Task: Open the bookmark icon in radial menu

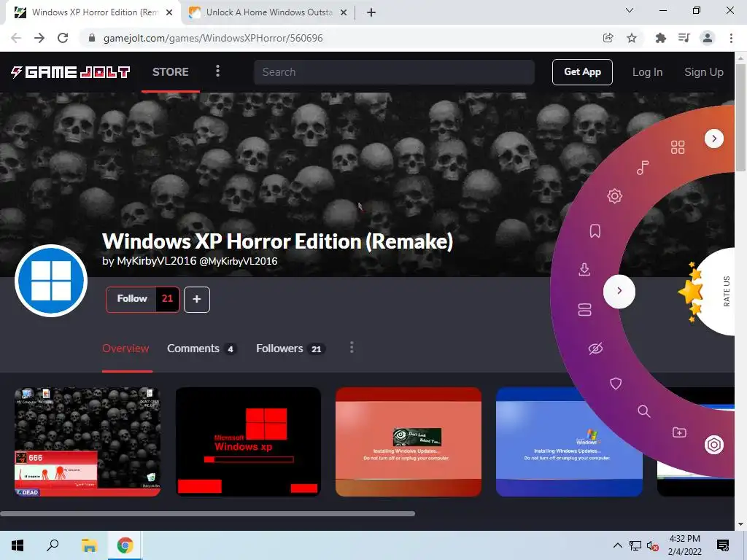Action: (x=595, y=231)
